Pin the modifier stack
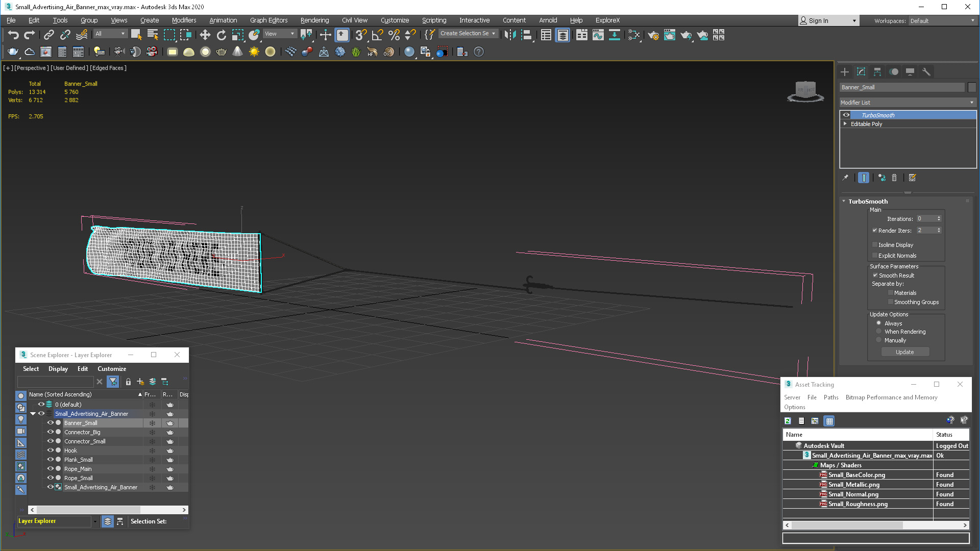The image size is (980, 551). 845,178
